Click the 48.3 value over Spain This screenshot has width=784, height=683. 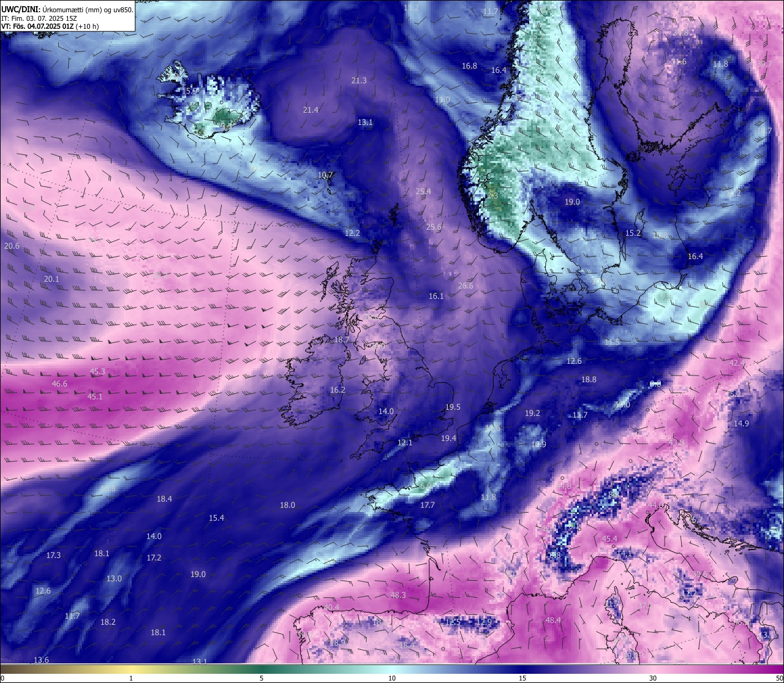coord(398,595)
